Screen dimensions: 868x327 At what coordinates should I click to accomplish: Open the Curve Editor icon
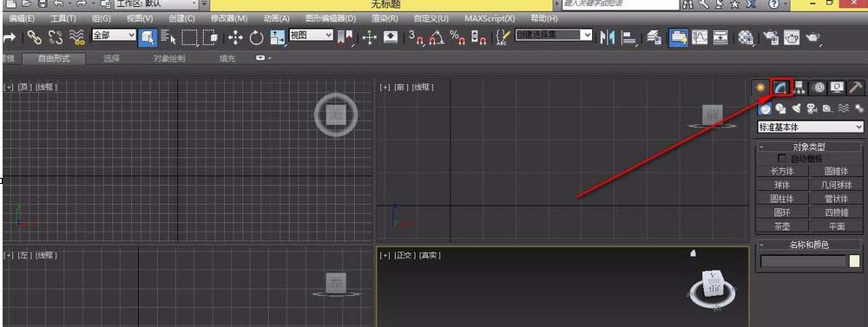point(700,37)
